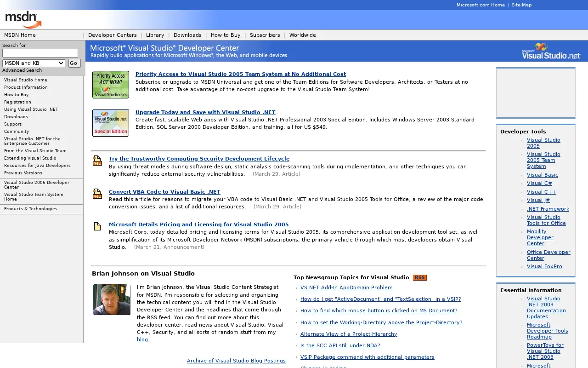Open the Visual Studio .NET Special Edition image
The width and height of the screenshot is (588, 368).
tap(111, 123)
